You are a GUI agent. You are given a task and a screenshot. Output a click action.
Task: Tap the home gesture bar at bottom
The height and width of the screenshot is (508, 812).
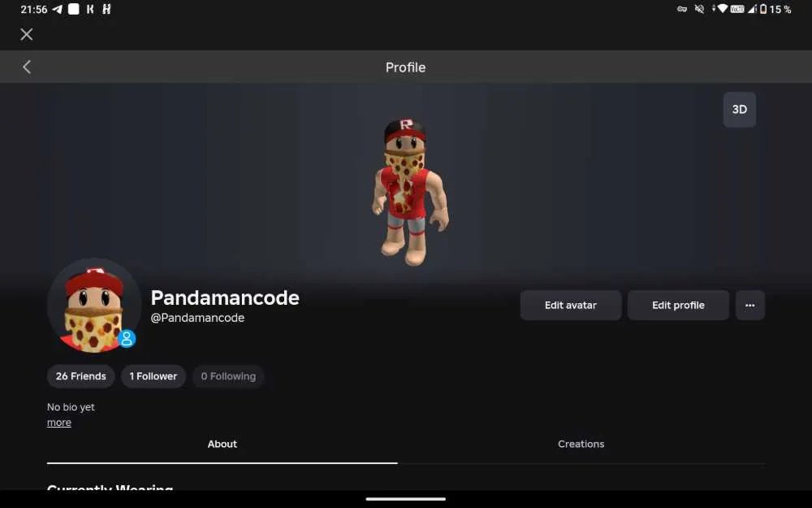pyautogui.click(x=405, y=499)
